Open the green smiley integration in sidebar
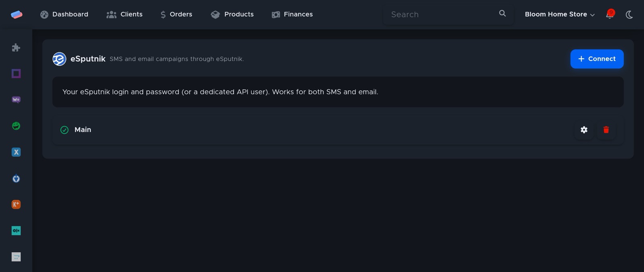Image resolution: width=644 pixels, height=272 pixels. [16, 126]
